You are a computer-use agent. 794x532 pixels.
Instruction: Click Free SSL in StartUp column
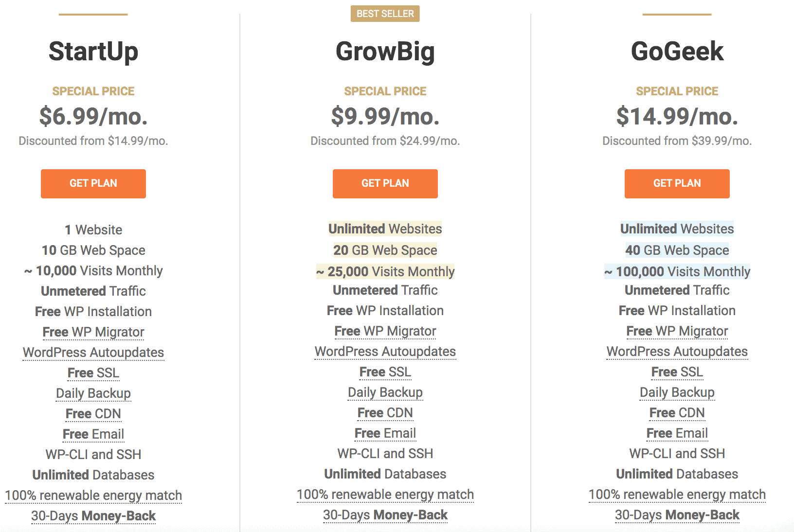(x=93, y=373)
